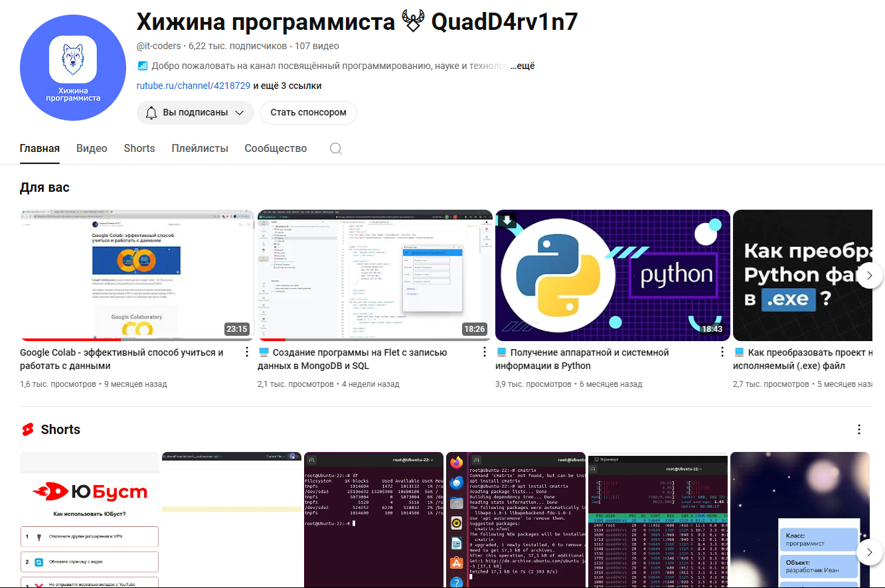Expand the Вы подписаны subscription dropdown chevron

coord(240,113)
